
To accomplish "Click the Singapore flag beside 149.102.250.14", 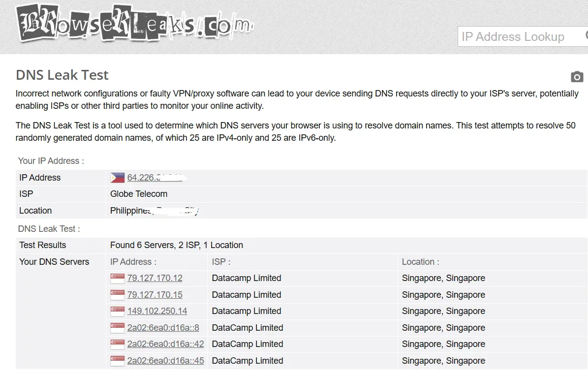I will click(x=118, y=312).
